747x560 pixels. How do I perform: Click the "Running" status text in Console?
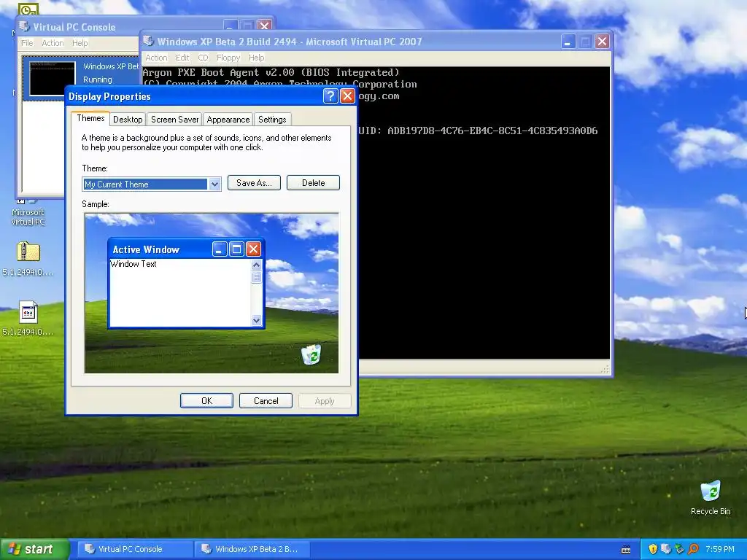(x=98, y=79)
